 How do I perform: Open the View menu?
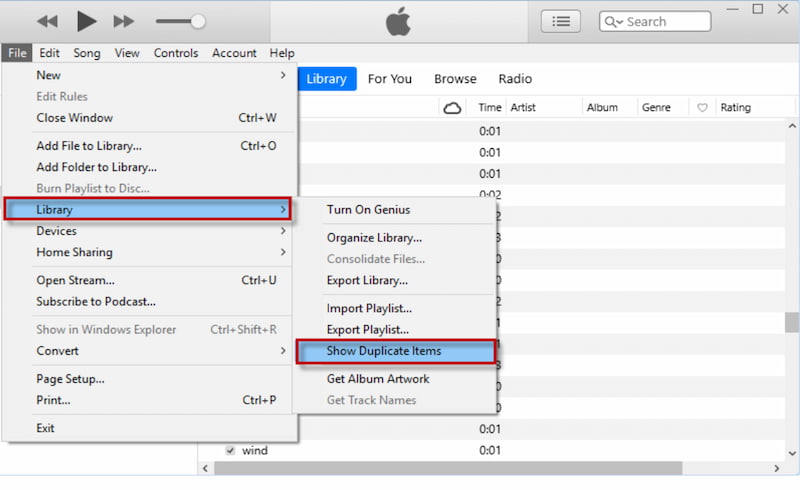pos(127,53)
